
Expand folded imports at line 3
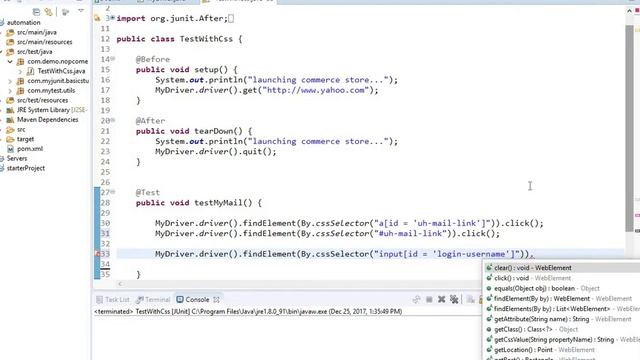pos(113,18)
